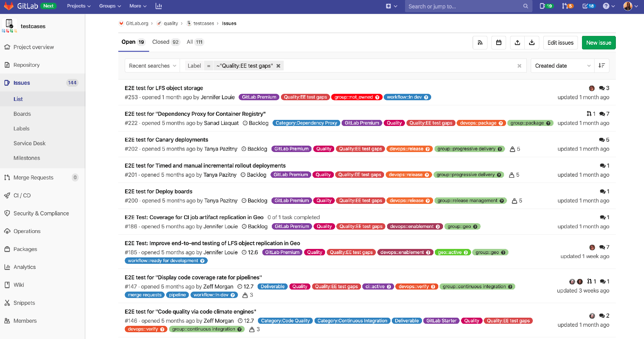
Task: Open issue E2E test for LFS object storage
Action: pos(164,88)
